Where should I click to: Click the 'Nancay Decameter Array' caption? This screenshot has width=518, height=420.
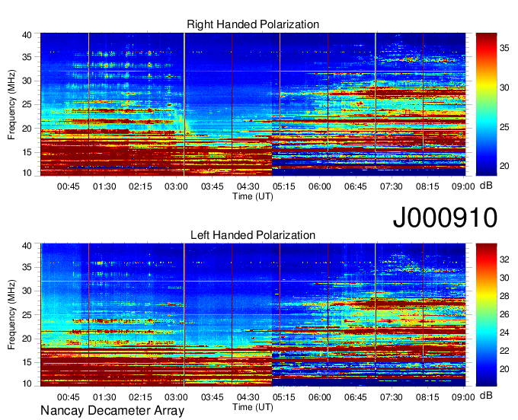tap(112, 411)
